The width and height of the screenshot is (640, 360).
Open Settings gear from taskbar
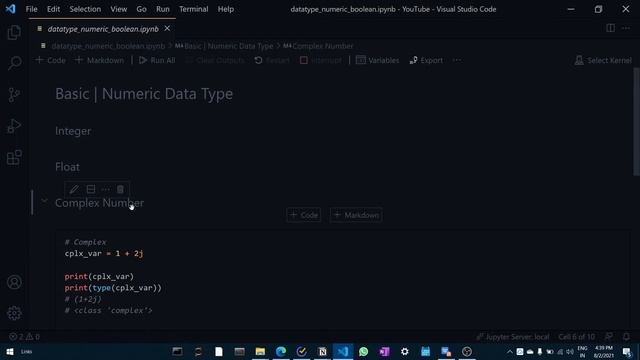click(x=404, y=351)
